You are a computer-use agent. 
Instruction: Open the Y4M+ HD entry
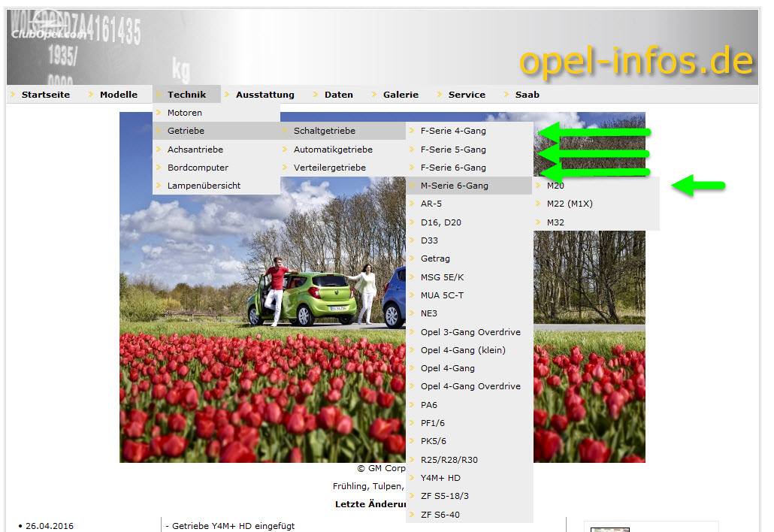tap(470, 478)
